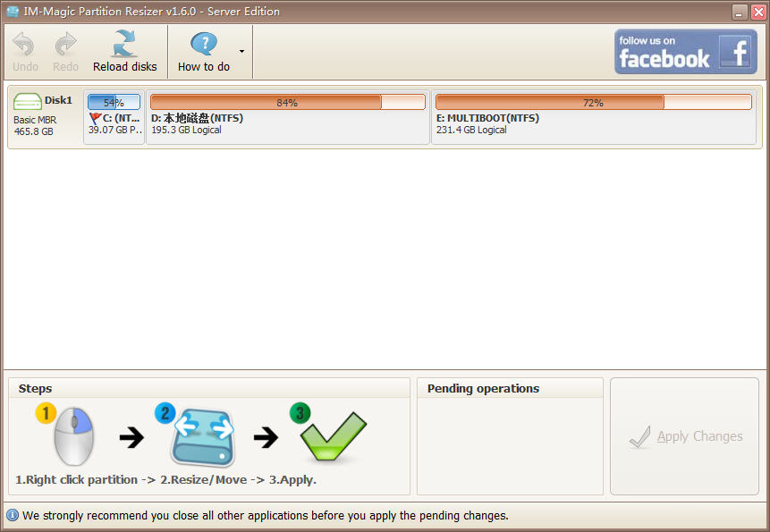The width and height of the screenshot is (770, 532).
Task: Click the Reload disks icon
Action: (x=124, y=44)
